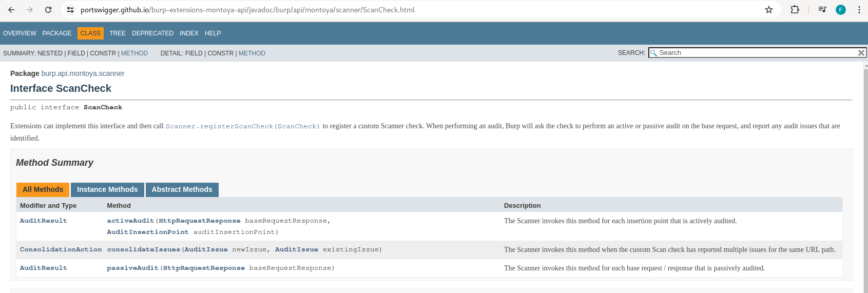Open the burp.api.montoya.scanner package link
The height and width of the screenshot is (293, 868).
[x=83, y=73]
